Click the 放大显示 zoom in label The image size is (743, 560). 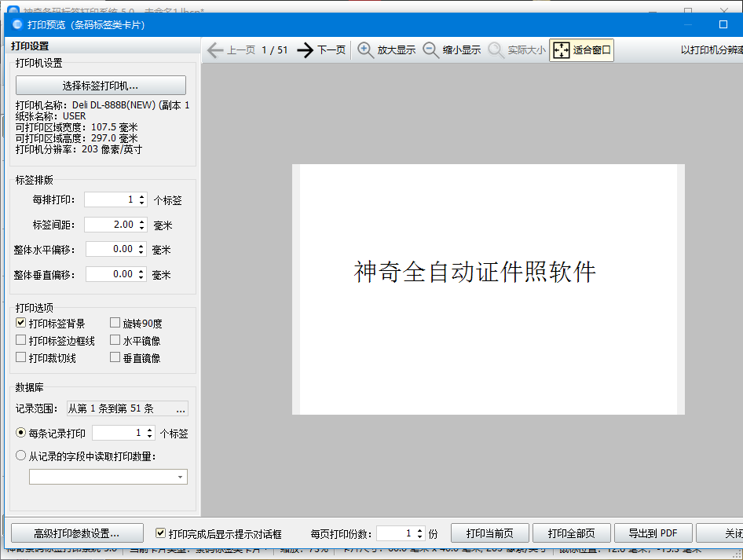tap(397, 49)
